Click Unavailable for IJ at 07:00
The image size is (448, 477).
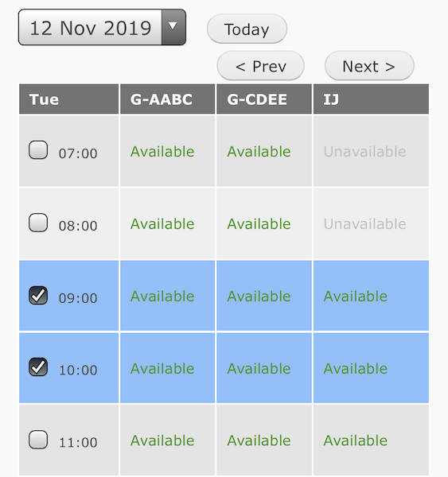point(365,152)
